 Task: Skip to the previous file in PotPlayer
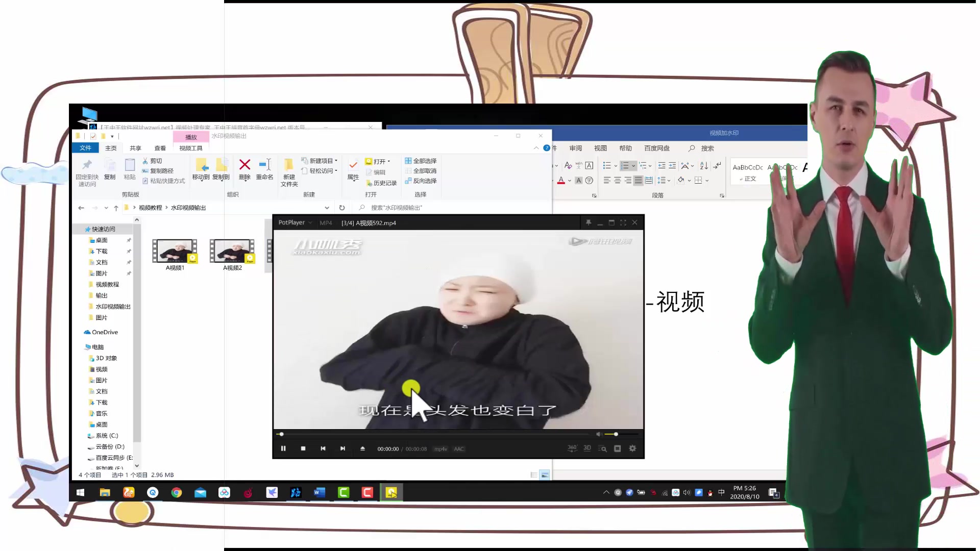[x=323, y=448]
